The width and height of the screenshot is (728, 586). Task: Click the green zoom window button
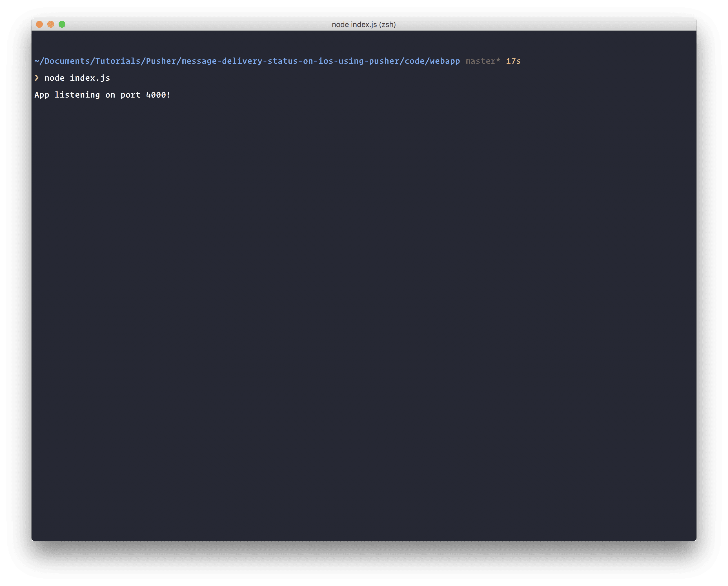[x=62, y=24]
